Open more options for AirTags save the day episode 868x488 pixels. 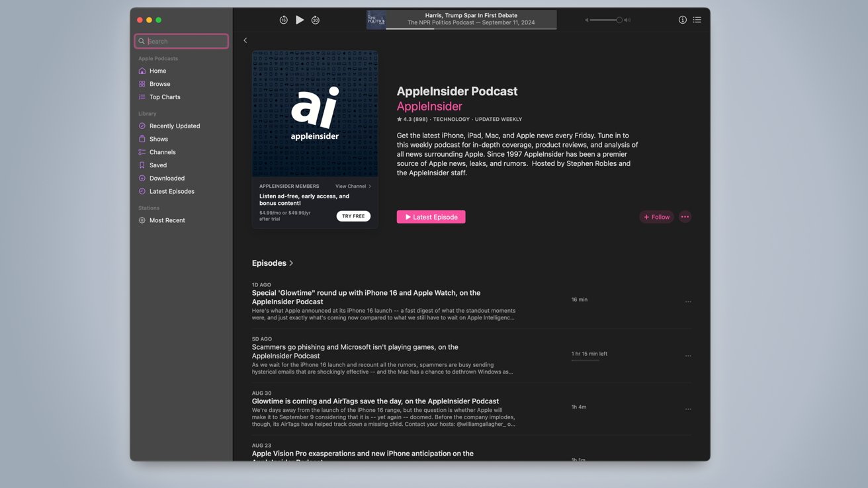[x=688, y=409]
